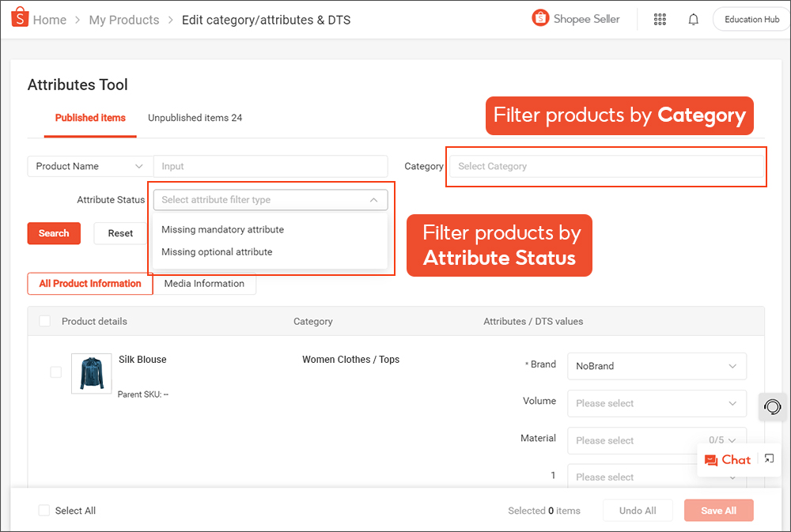Screen dimensions: 791x532
Task: Click the Silk Blouse product thumbnail
Action: (x=91, y=372)
